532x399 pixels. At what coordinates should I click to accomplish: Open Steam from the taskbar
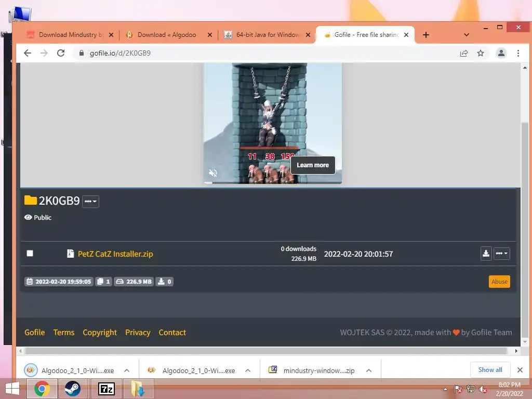click(x=72, y=389)
